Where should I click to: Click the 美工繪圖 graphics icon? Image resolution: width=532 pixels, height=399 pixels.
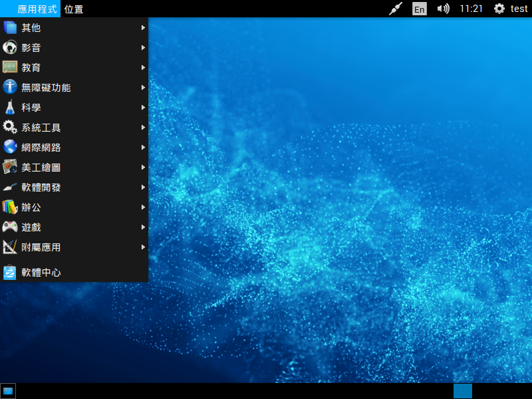tap(10, 167)
